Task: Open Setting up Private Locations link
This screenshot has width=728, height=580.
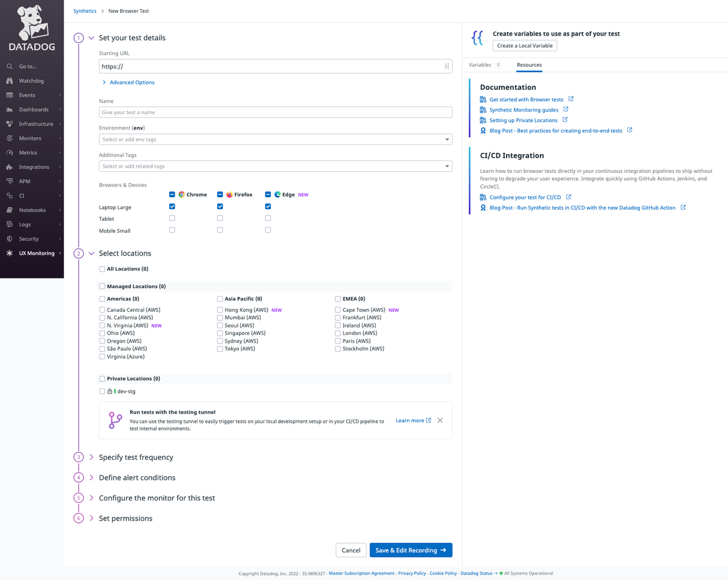Action: click(523, 120)
